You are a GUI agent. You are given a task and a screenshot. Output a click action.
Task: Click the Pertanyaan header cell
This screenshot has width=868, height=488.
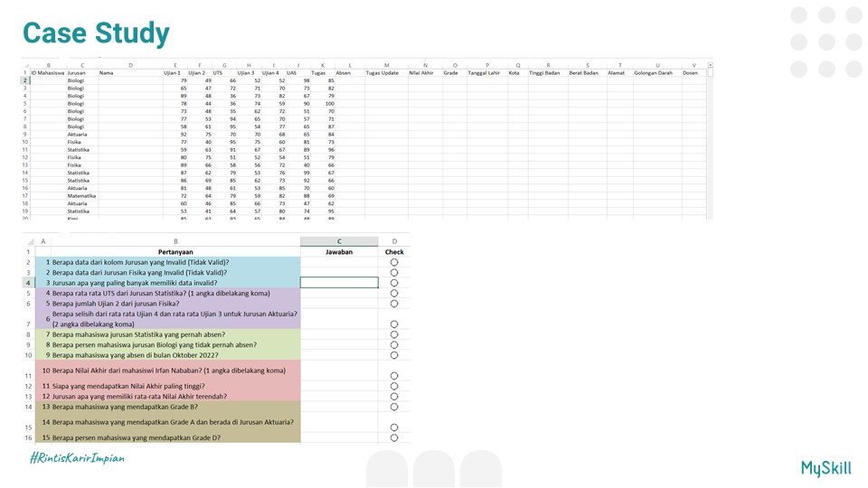[x=176, y=252]
